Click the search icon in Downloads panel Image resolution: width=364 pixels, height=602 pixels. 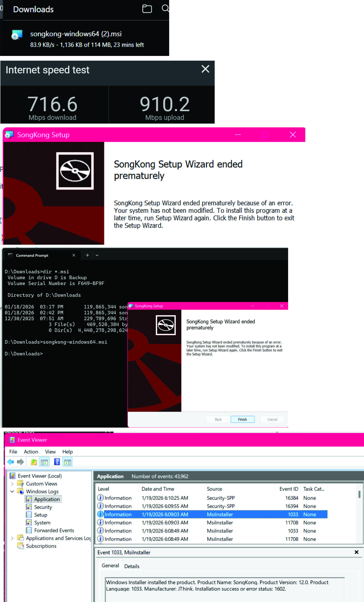click(165, 8)
